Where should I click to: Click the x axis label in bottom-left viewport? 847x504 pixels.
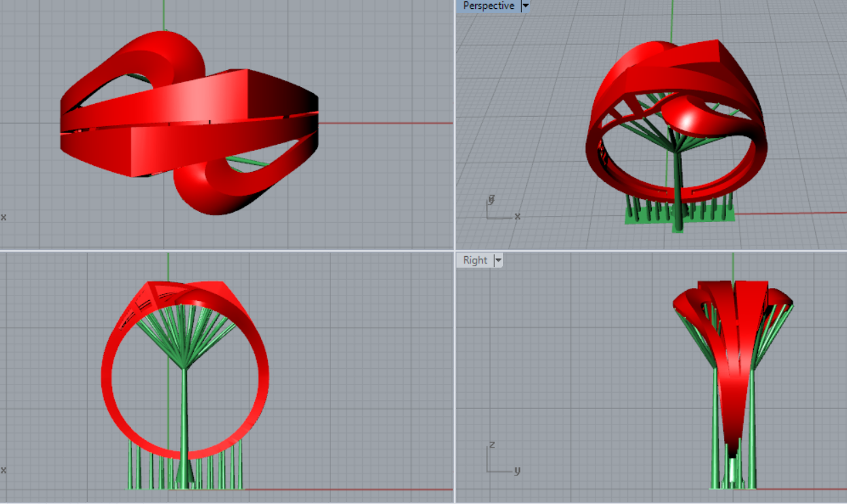3,470
